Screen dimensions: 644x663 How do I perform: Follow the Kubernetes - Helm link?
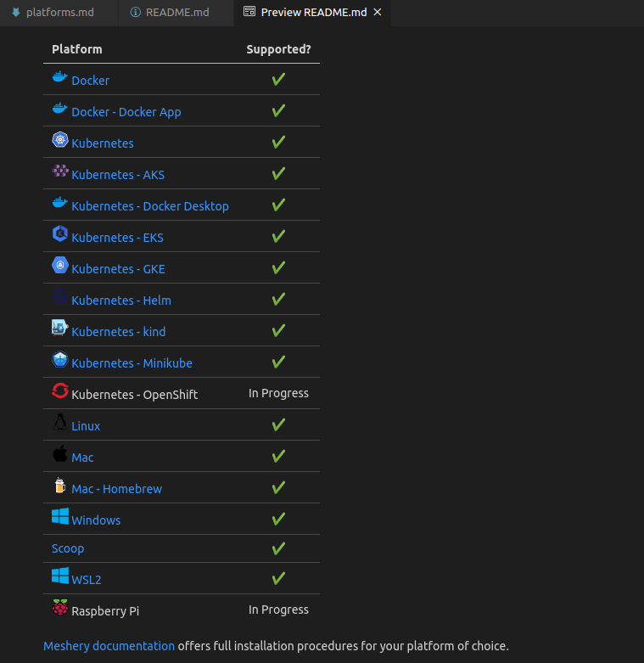pyautogui.click(x=121, y=301)
